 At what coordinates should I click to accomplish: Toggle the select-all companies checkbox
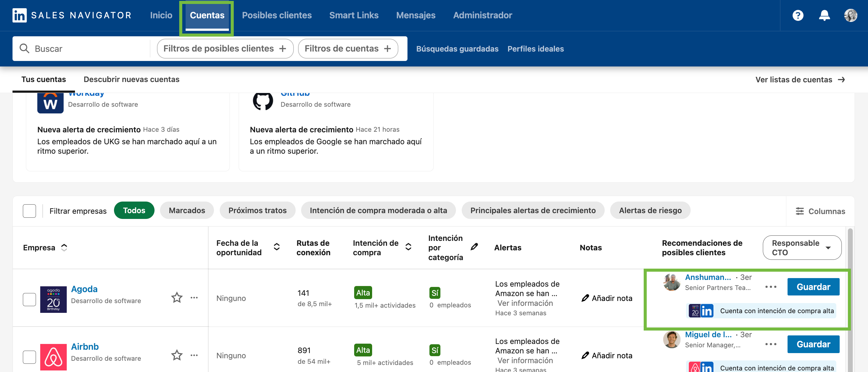29,211
